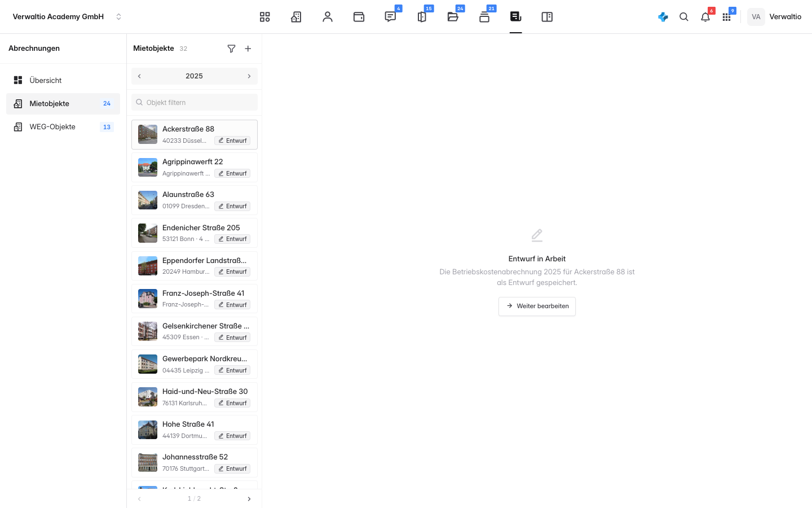Select Haid-und-Neu-Straße 30 in list
Screen dimensions: 812x508
pyautogui.click(x=195, y=397)
